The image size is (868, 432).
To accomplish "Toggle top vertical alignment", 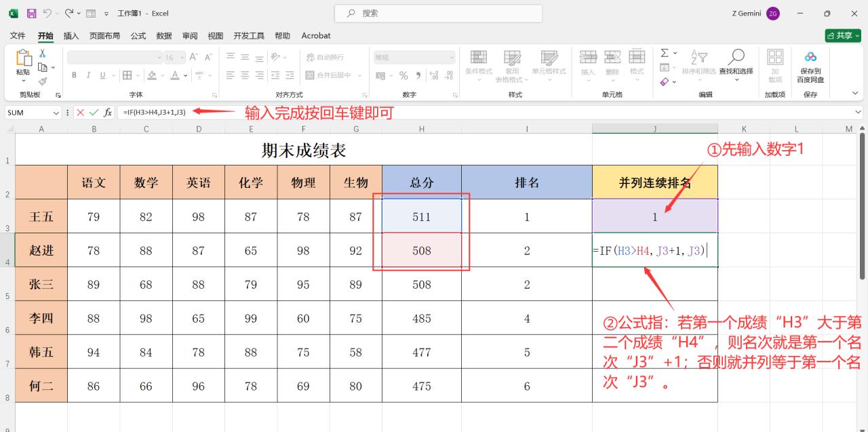I will pyautogui.click(x=230, y=57).
